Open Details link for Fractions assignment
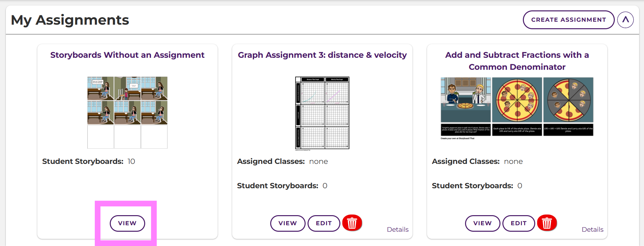Screen dimensions: 644x246 click(x=592, y=229)
